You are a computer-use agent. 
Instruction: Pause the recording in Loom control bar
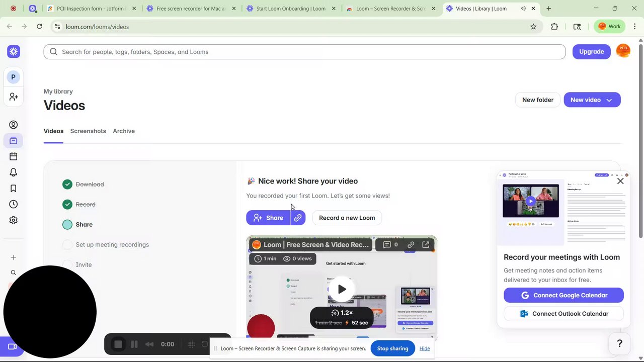134,344
